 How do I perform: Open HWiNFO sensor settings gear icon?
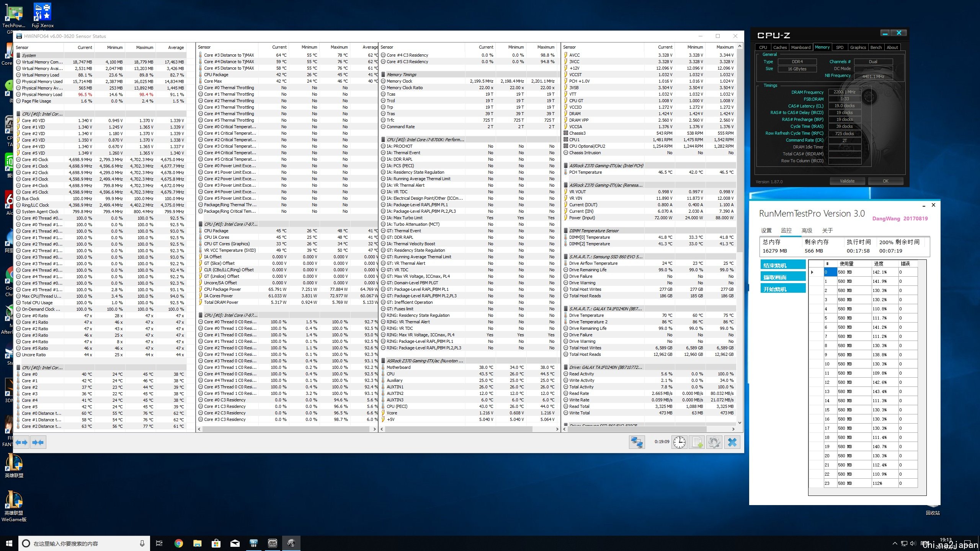point(714,442)
